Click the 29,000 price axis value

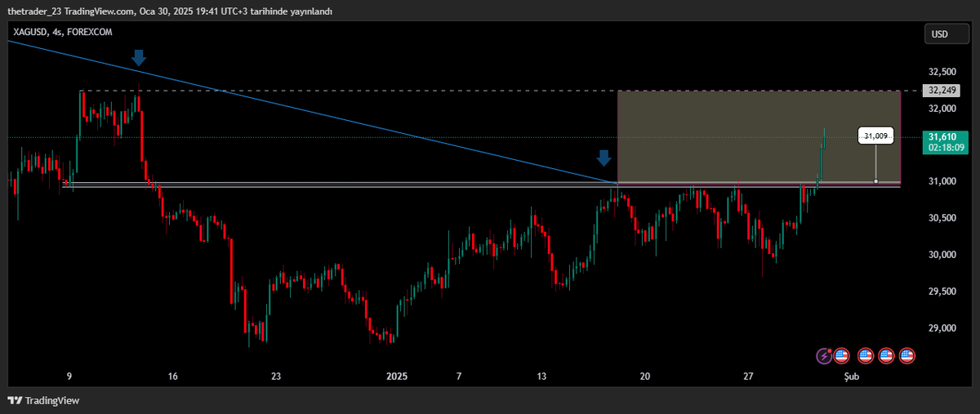(943, 328)
